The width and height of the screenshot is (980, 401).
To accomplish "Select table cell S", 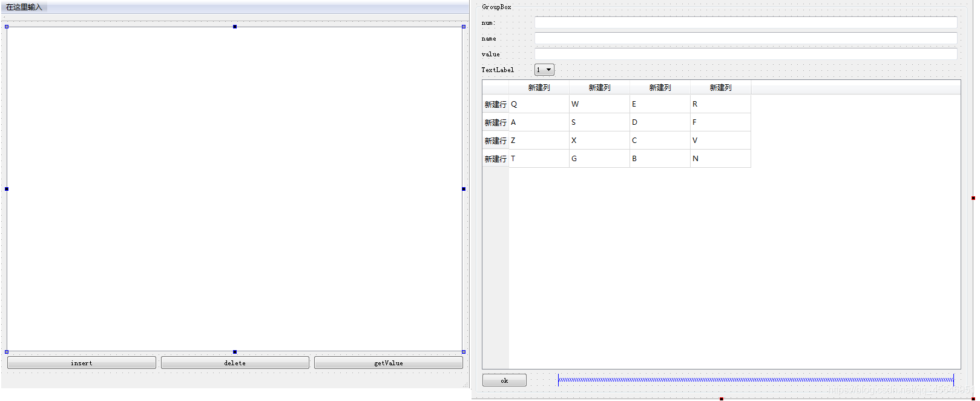I will [599, 122].
